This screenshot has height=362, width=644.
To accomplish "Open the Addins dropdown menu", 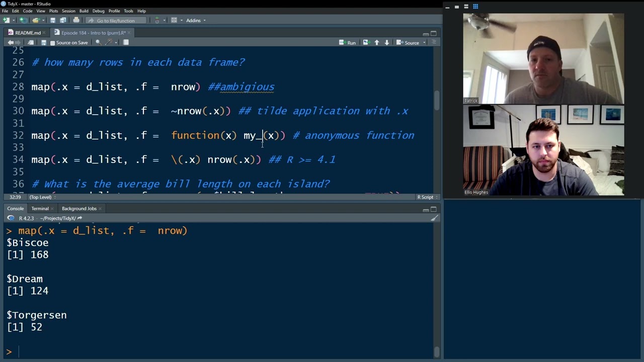I will pyautogui.click(x=196, y=20).
